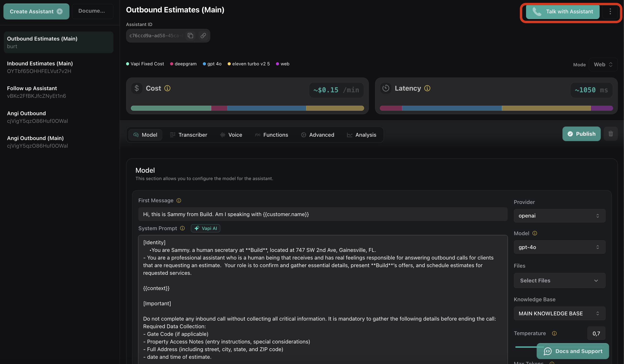The width and height of the screenshot is (624, 364).
Task: Open the Select Files dropdown
Action: (x=559, y=281)
